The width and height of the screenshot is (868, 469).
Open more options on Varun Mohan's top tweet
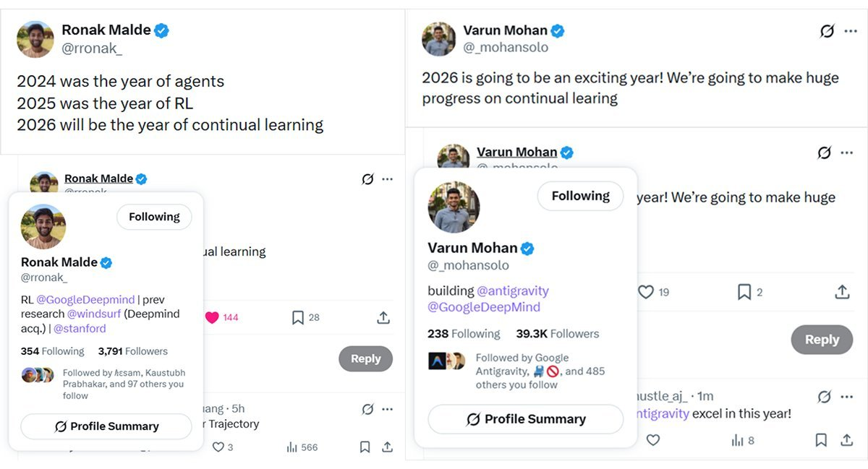pos(851,31)
